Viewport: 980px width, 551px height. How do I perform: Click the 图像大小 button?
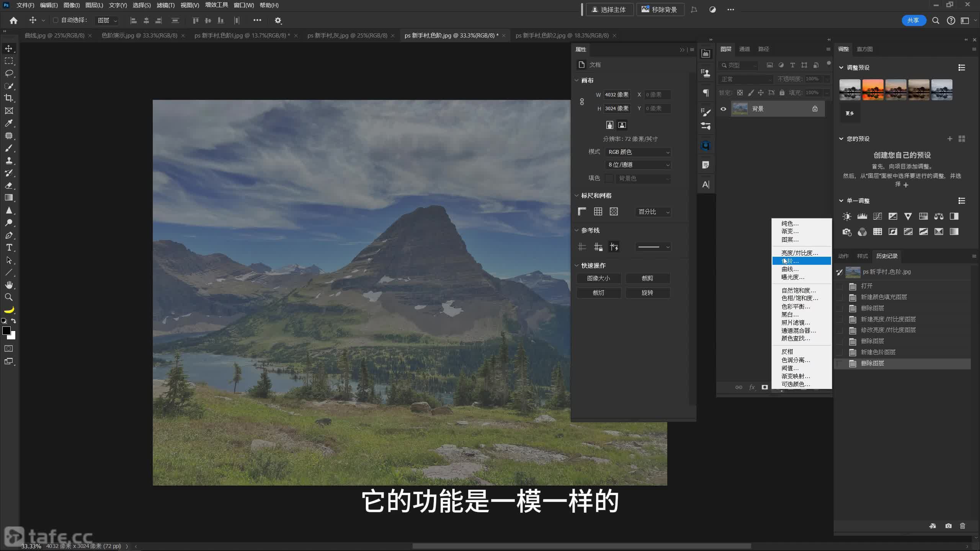click(x=598, y=278)
